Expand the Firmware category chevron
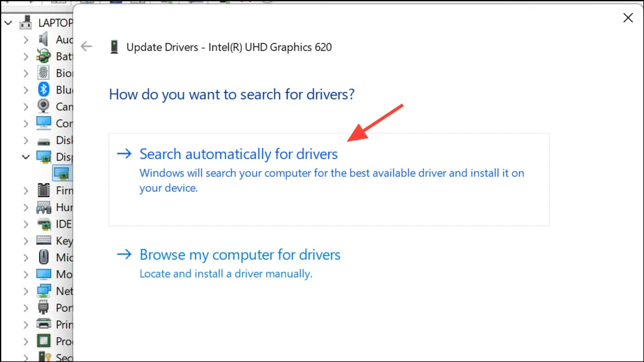The width and height of the screenshot is (644, 362). point(26,191)
